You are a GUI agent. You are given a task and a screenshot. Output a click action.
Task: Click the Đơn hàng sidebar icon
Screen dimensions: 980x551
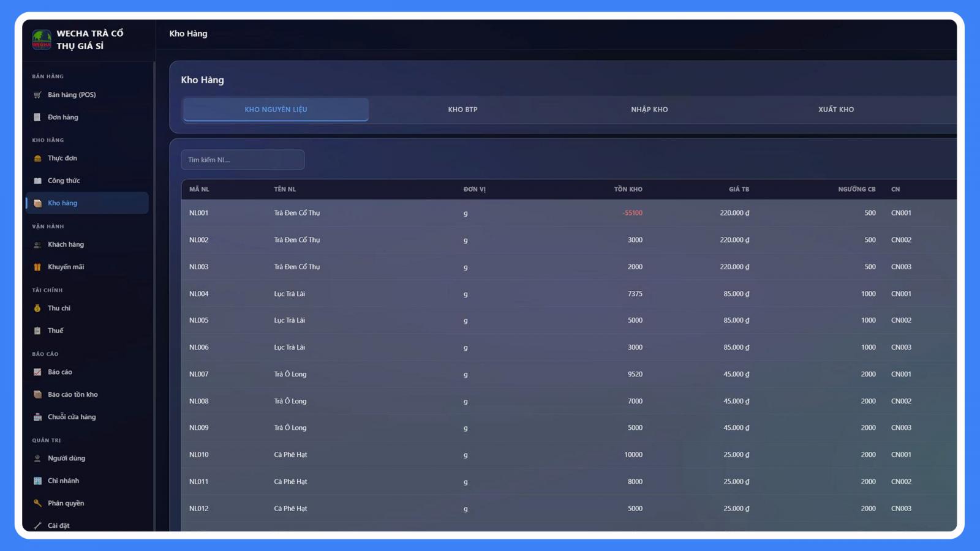pos(37,118)
